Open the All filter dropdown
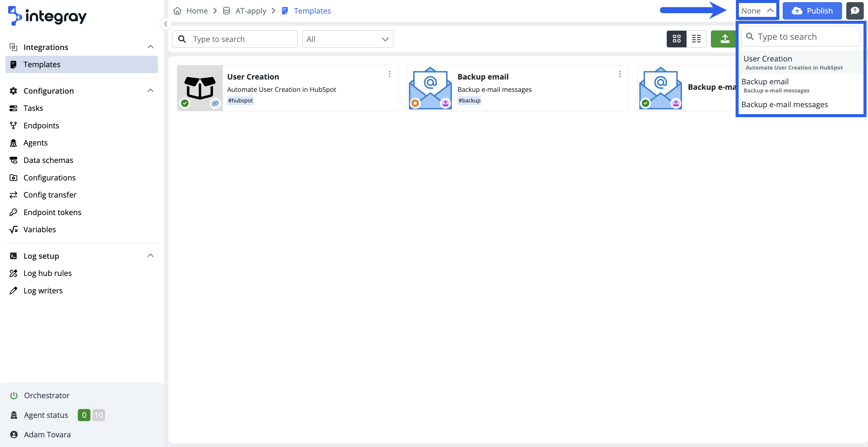 [x=347, y=39]
